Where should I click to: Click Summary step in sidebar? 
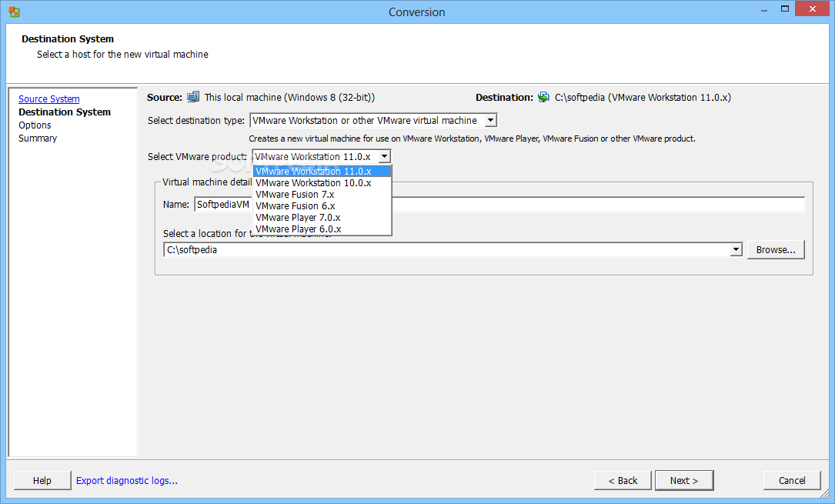(x=37, y=138)
